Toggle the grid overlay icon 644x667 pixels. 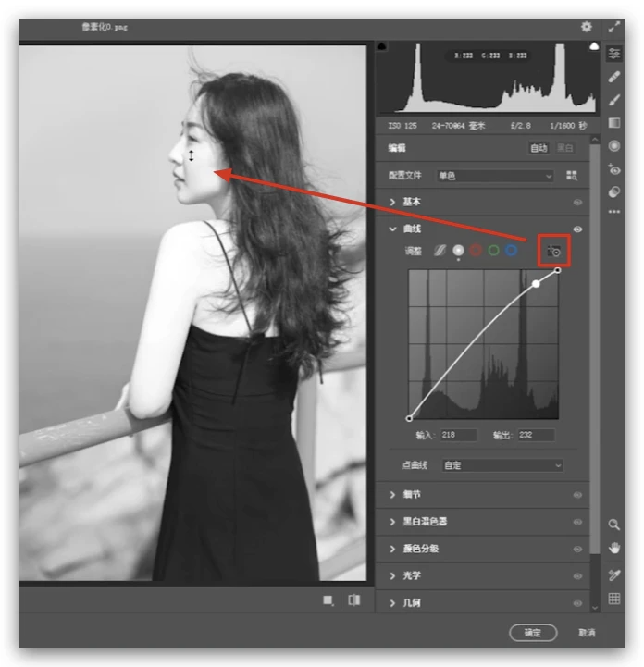(x=614, y=599)
